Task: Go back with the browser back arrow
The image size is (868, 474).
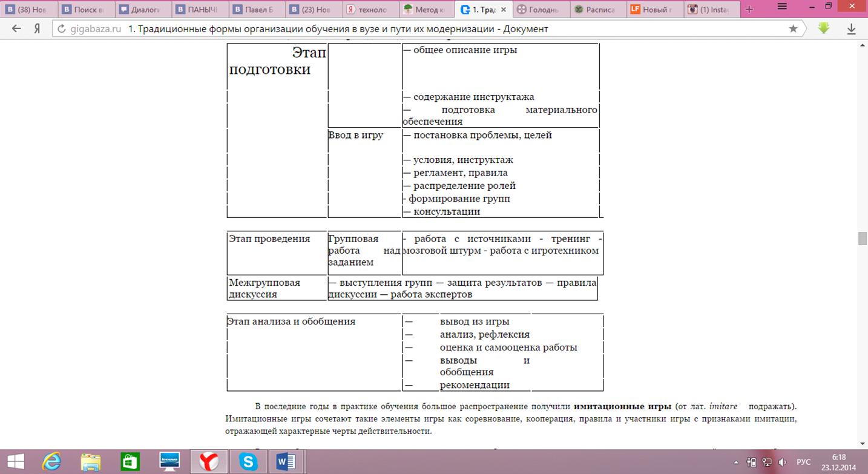Action: coord(16,28)
